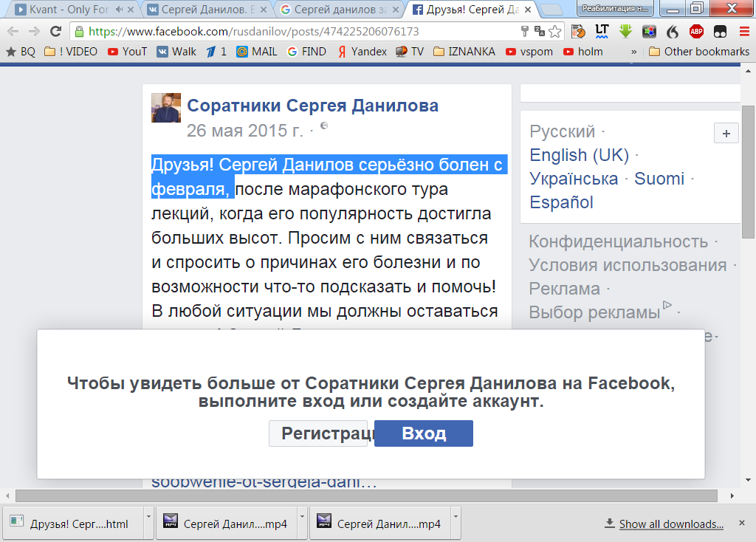Close the Facebook Друзья! tab
Viewport: 756px width, 542px height.
click(528, 9)
